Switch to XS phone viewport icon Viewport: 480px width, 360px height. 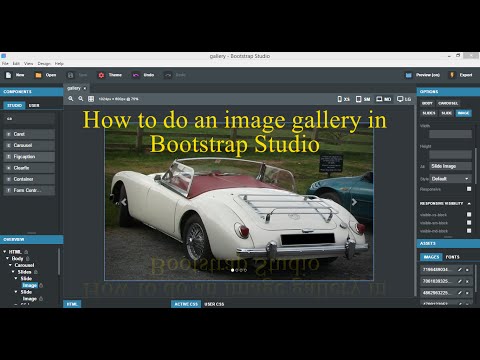coord(340,99)
